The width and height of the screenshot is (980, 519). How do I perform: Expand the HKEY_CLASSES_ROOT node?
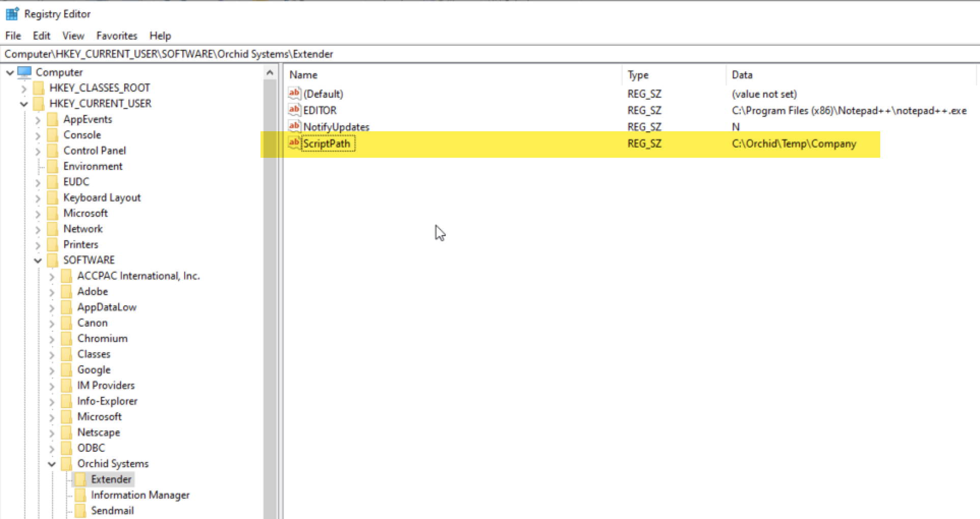(x=24, y=89)
